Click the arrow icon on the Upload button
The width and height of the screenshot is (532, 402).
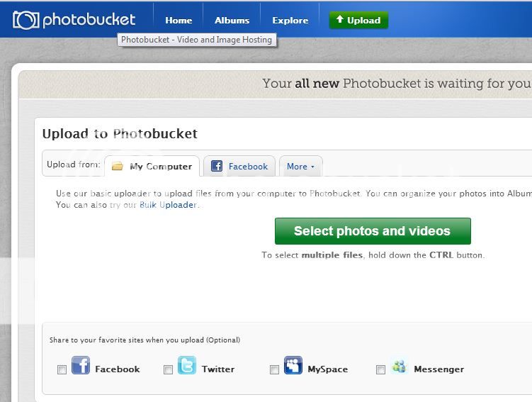340,20
